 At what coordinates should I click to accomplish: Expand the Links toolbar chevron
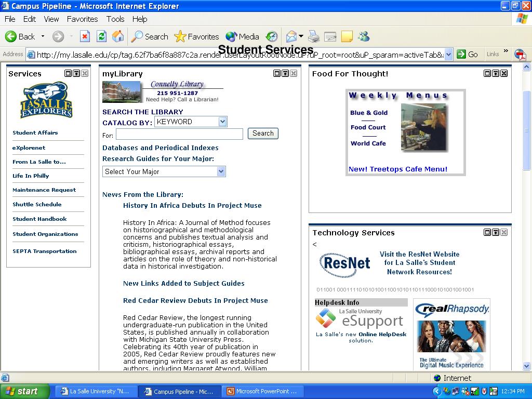506,51
